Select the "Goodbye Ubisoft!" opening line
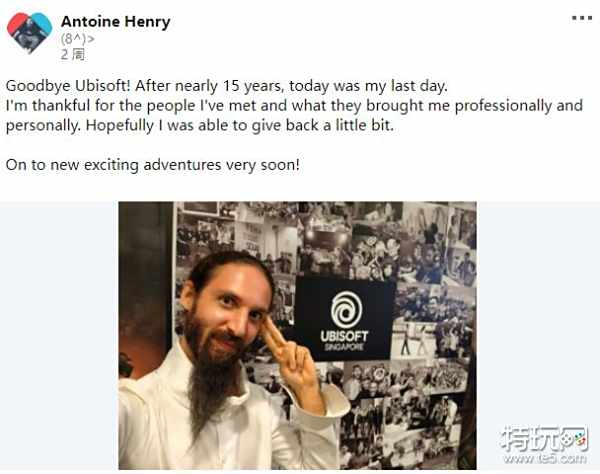 [x=227, y=86]
